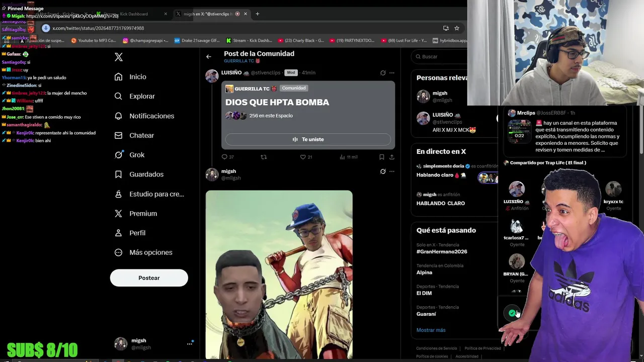644x362 pixels.
Task: Open the GTA-style image in migsh's post
Action: [279, 275]
